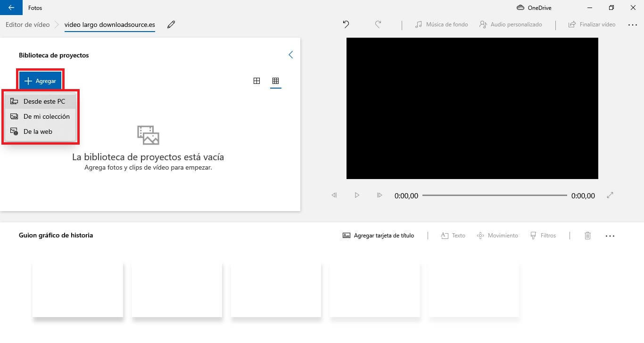Image resolution: width=644 pixels, height=343 pixels.
Task: Delete the selected clip with the trash icon
Action: pyautogui.click(x=587, y=236)
